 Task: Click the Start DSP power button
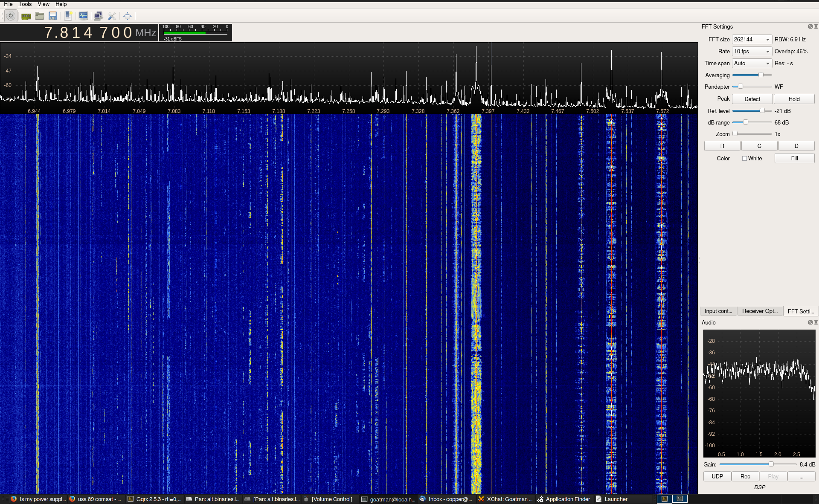(x=11, y=16)
